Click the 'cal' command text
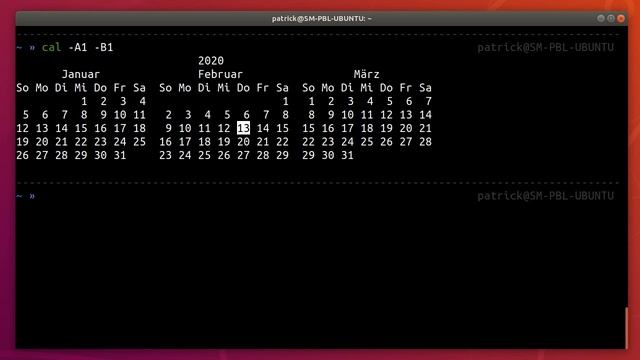The width and height of the screenshot is (640, 360). pos(51,47)
